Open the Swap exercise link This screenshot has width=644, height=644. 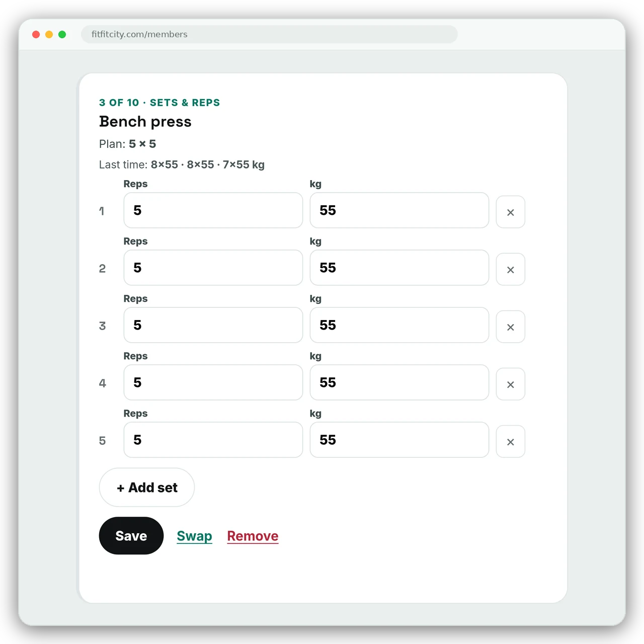click(x=194, y=536)
